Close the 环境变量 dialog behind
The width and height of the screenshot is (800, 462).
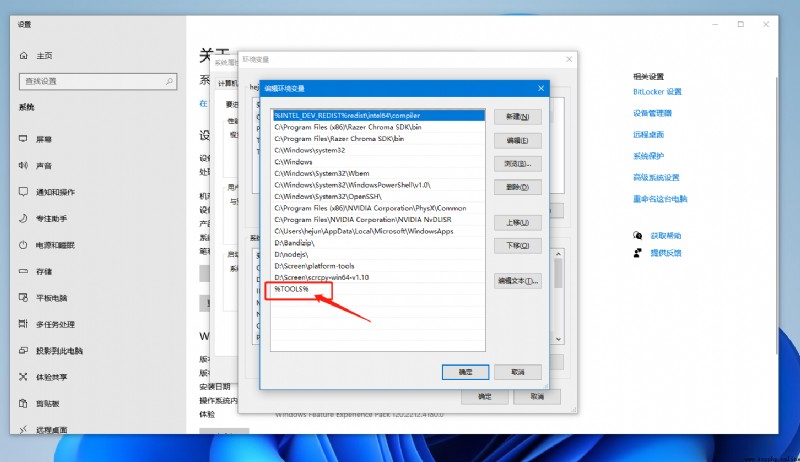click(569, 60)
